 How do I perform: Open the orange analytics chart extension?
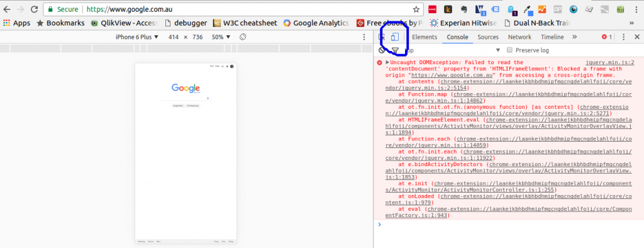pos(542,9)
